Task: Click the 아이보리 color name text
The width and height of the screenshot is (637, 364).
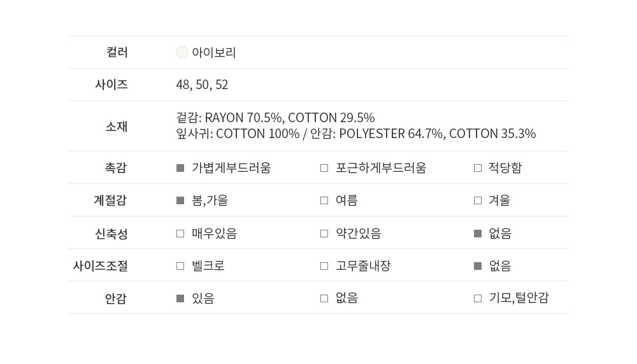Action: pos(214,53)
